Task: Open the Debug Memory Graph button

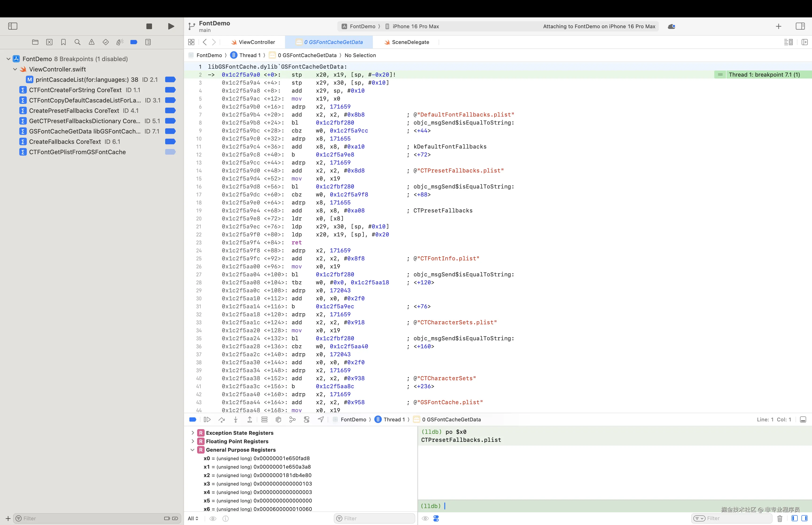Action: coord(292,419)
